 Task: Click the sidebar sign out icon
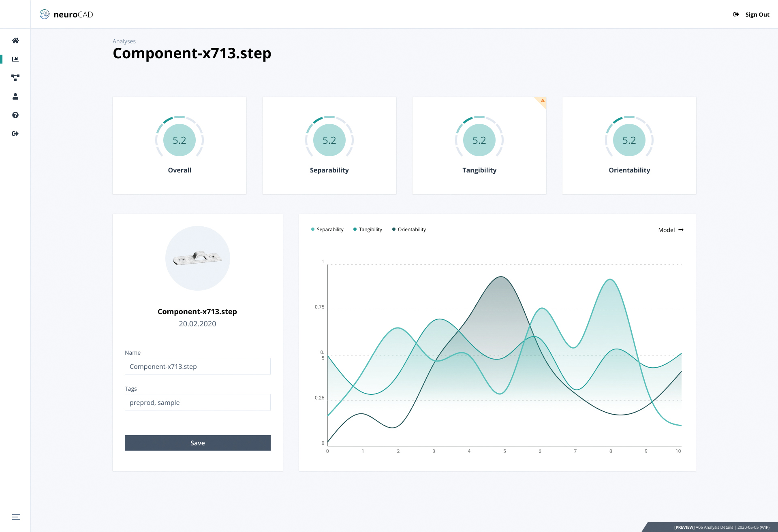15,134
